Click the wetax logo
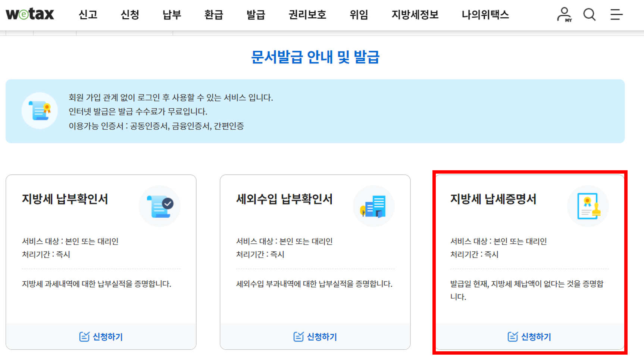The width and height of the screenshot is (644, 361). pos(30,14)
